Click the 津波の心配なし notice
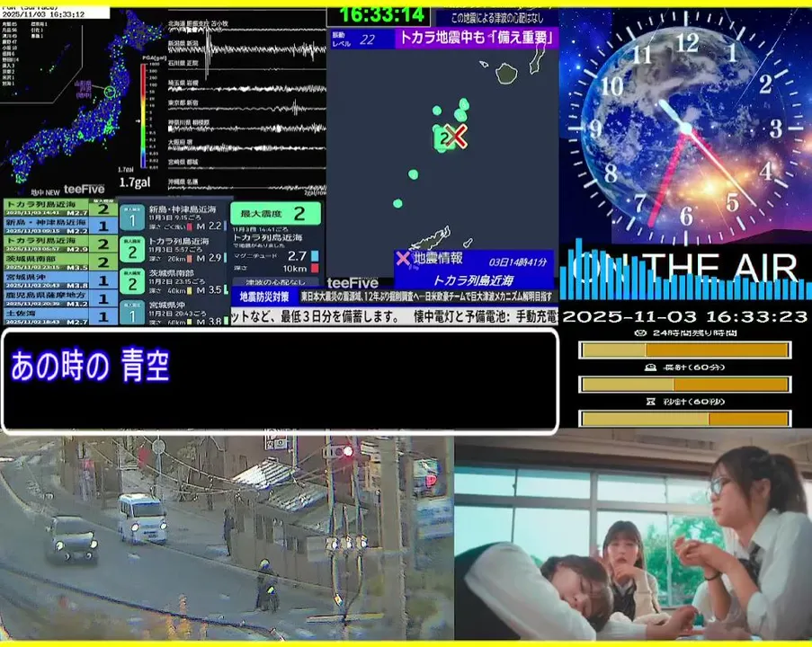812x647 pixels. click(x=275, y=282)
